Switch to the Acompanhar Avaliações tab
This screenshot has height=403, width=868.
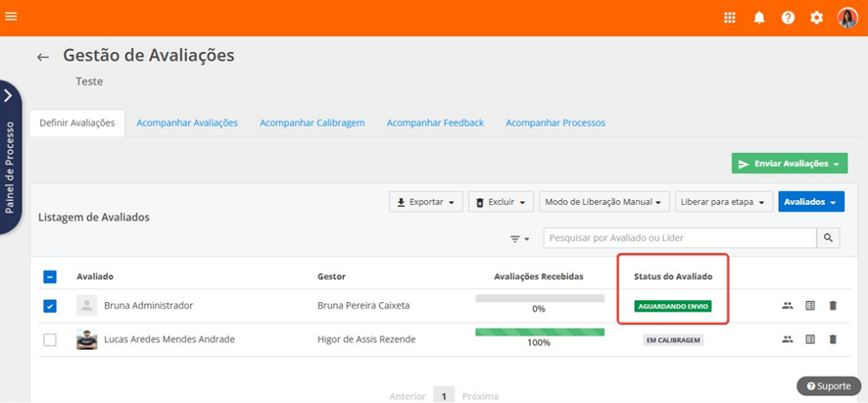click(187, 123)
